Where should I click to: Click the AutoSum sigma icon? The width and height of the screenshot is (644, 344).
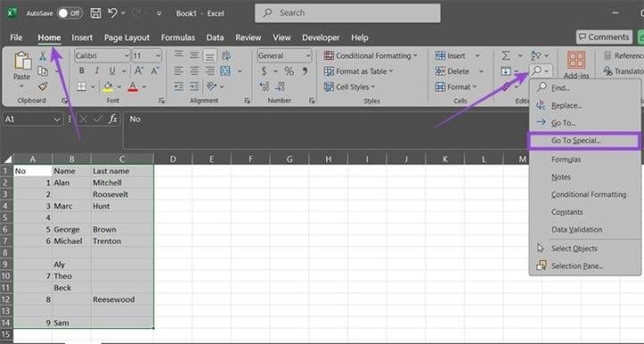(x=506, y=55)
